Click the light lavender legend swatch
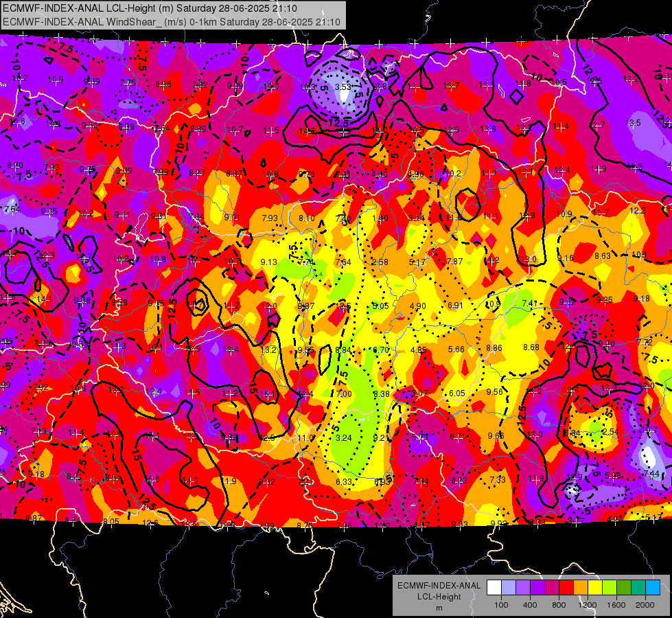The height and width of the screenshot is (618, 672). tap(509, 588)
